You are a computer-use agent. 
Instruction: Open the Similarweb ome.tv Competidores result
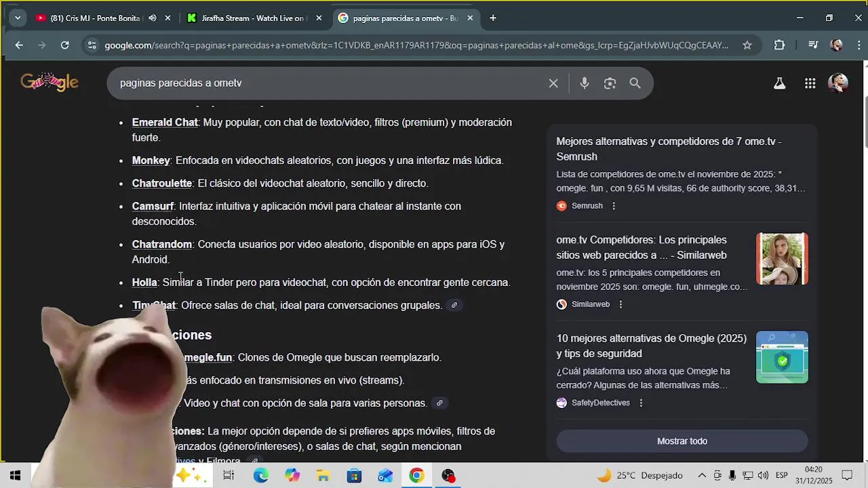coord(642,247)
